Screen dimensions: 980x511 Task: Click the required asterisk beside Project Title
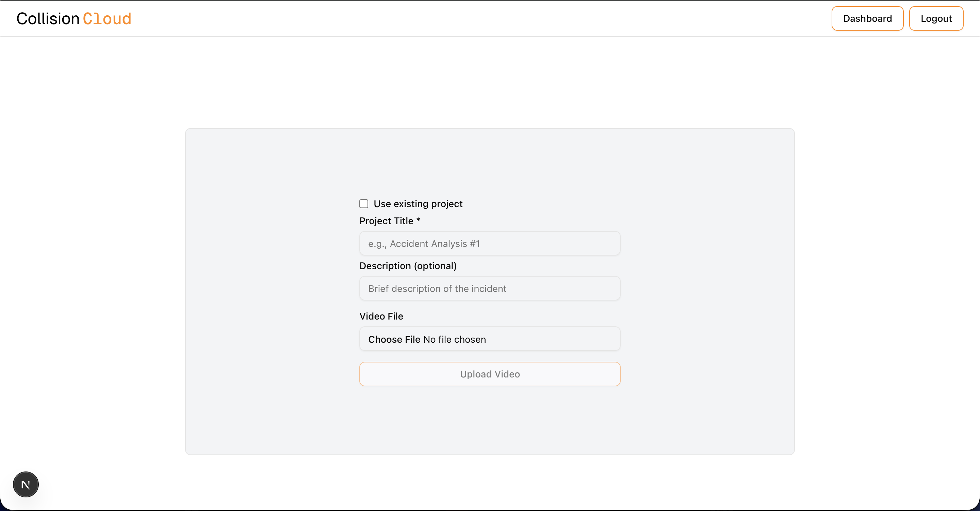(x=418, y=220)
